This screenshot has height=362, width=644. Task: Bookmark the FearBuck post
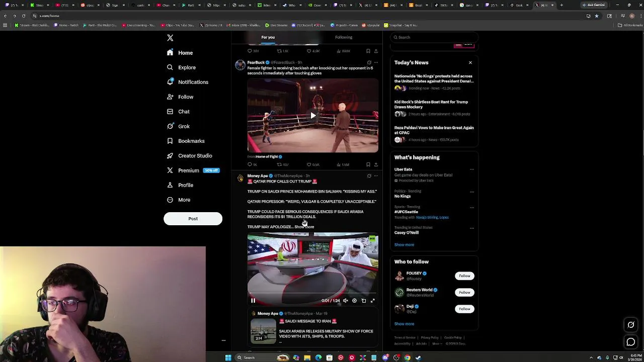[368, 164]
